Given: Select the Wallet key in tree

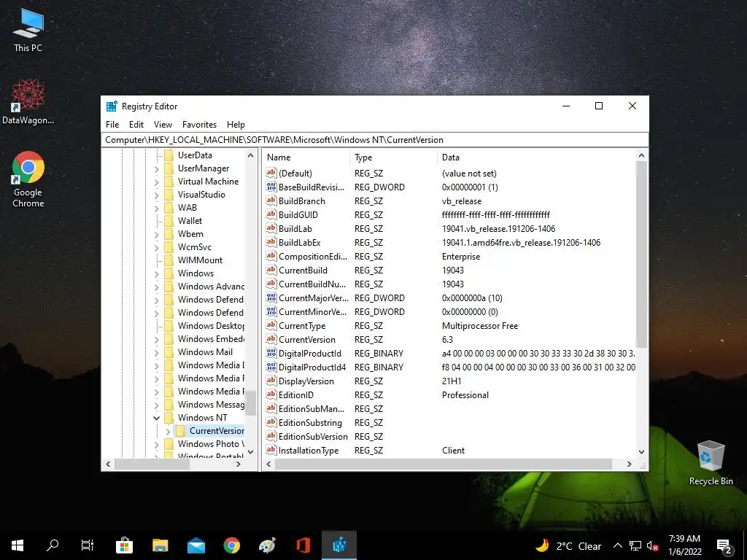Looking at the screenshot, I should coord(190,221).
